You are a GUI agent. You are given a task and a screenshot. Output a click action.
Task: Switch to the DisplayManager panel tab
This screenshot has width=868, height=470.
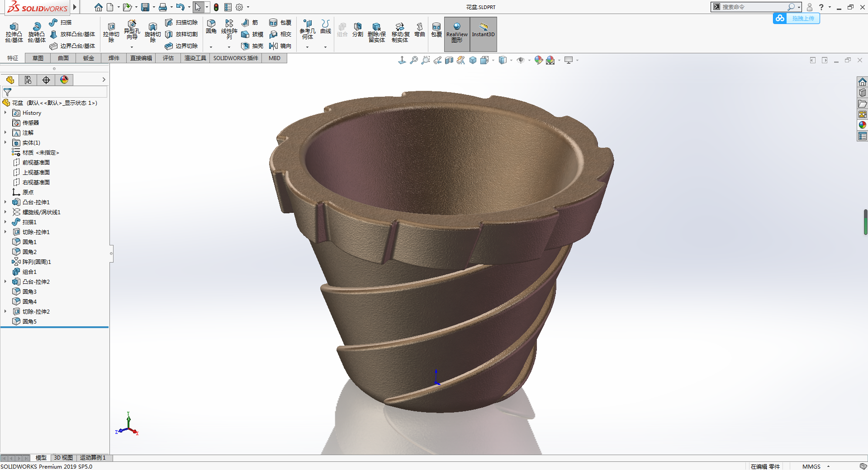64,80
